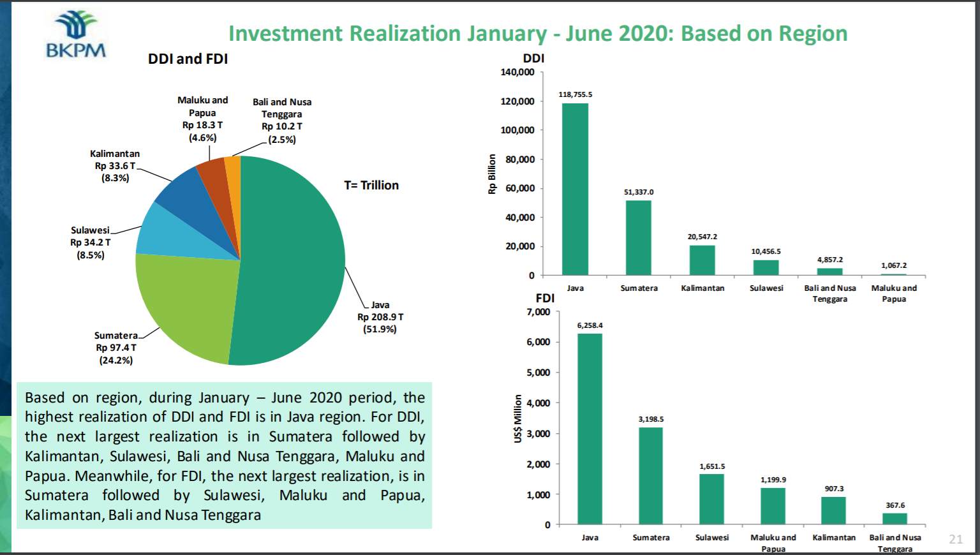Click the 'Kalimantan Rp 33.6 T (8.3%)' pie label

[x=115, y=166]
